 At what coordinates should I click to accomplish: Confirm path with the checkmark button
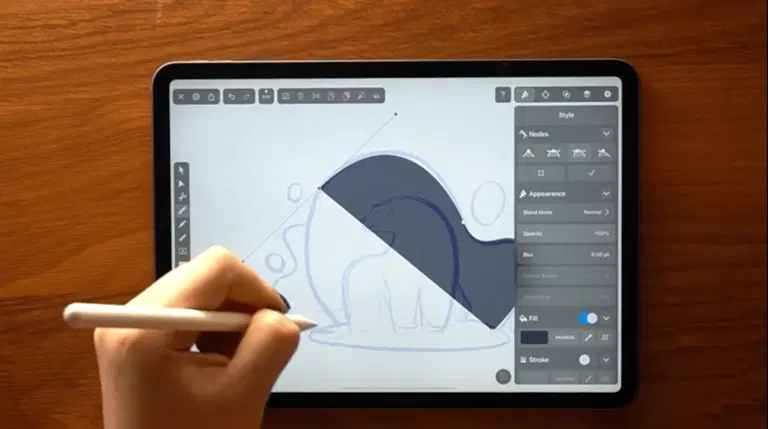(x=591, y=173)
